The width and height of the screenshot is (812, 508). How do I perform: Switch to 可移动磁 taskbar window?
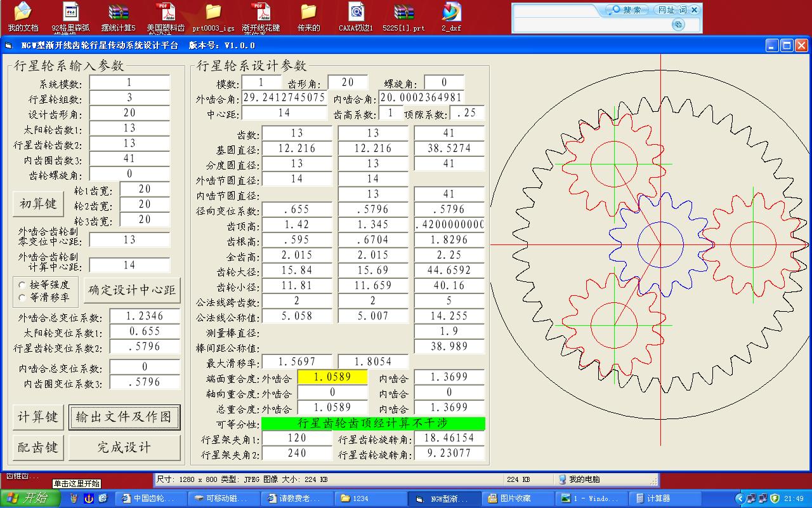(224, 498)
